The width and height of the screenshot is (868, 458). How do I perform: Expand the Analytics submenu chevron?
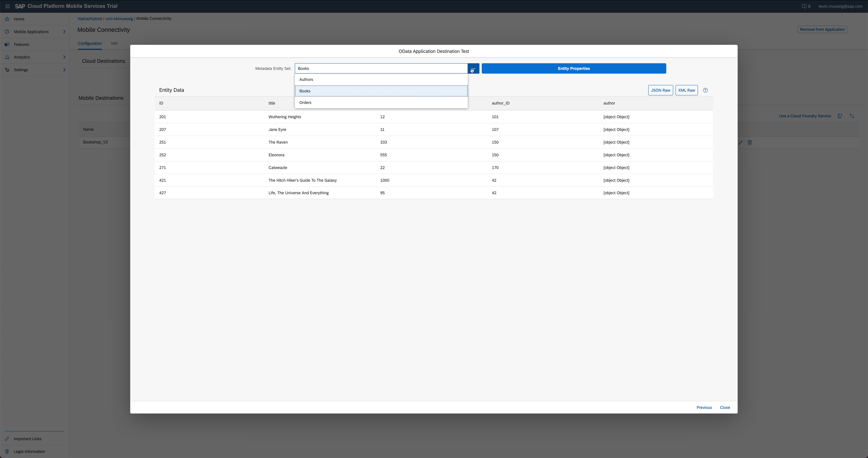pos(64,57)
